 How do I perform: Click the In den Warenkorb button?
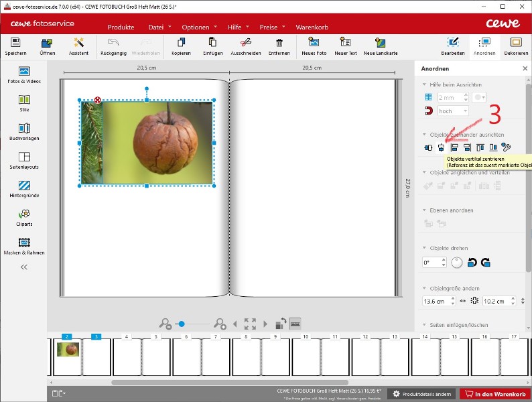494,394
